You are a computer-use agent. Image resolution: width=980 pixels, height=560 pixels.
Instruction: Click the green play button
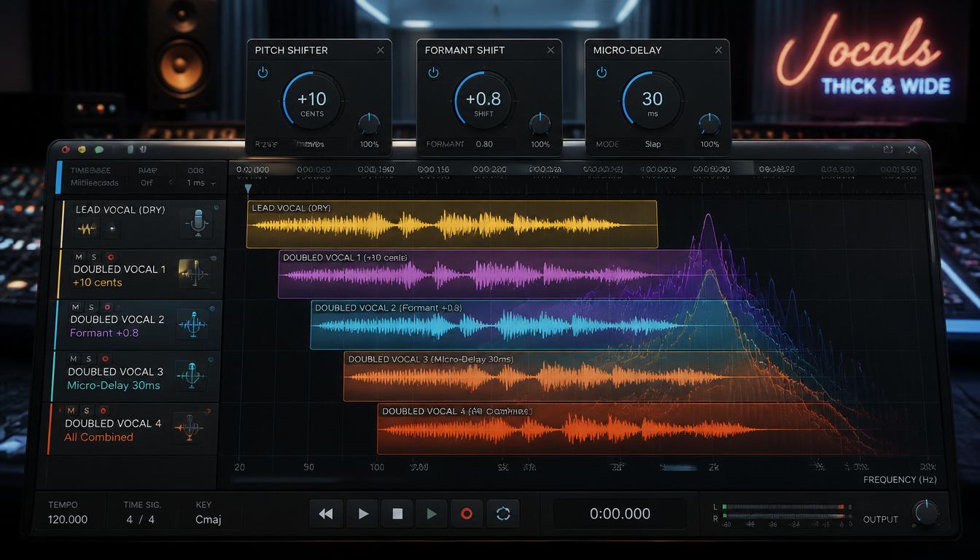click(432, 514)
